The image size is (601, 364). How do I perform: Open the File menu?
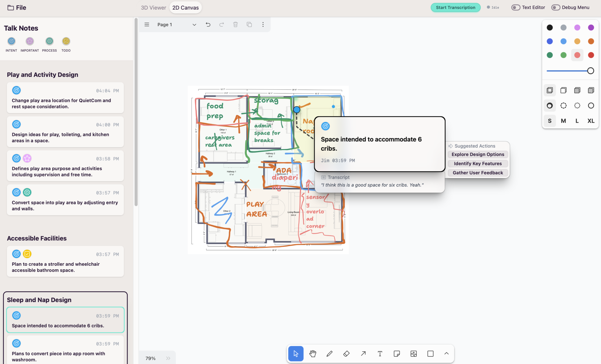pyautogui.click(x=17, y=8)
